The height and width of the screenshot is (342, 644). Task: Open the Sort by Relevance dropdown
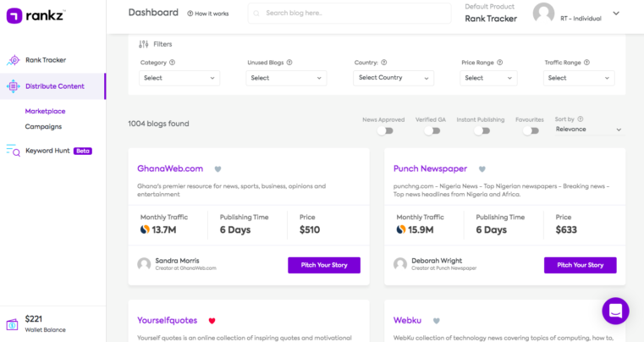(588, 130)
